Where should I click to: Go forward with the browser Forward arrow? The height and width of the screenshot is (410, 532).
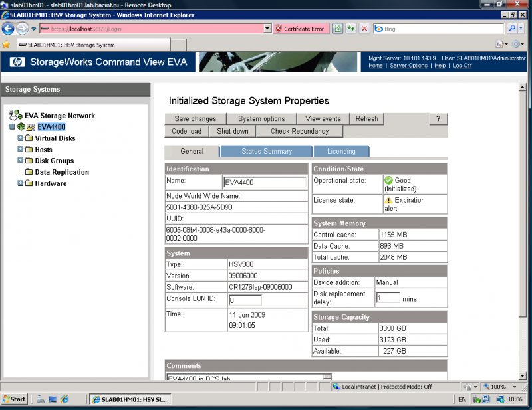23,29
